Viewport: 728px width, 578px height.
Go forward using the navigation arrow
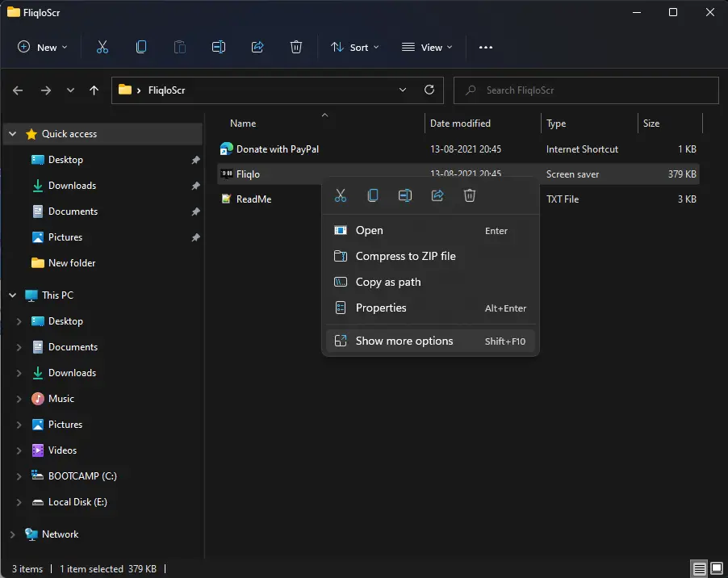click(45, 90)
